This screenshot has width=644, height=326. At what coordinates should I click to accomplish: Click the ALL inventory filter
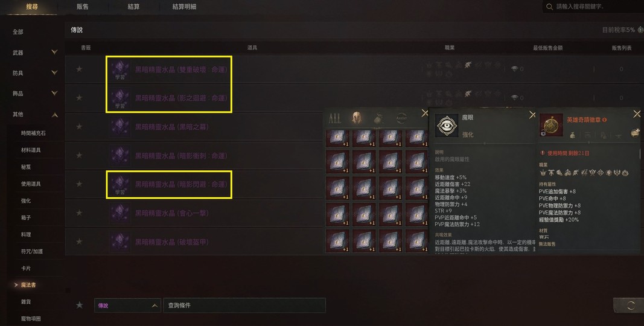(x=335, y=119)
